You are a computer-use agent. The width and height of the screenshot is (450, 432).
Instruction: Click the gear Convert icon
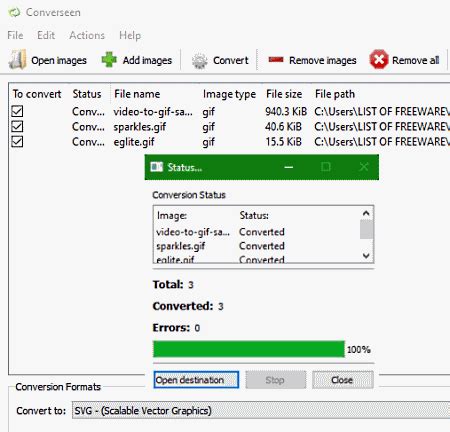click(200, 61)
